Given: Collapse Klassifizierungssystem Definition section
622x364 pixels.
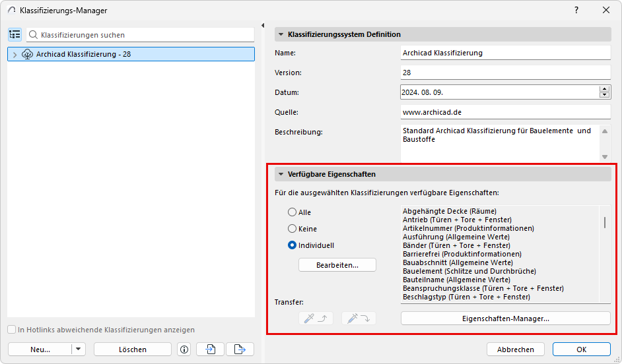Looking at the screenshot, I should tap(281, 34).
